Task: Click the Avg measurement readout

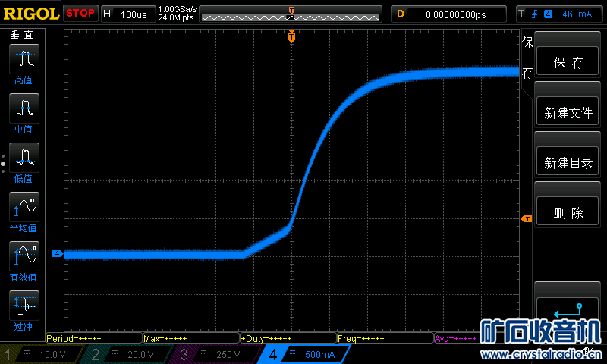Action: tap(456, 339)
